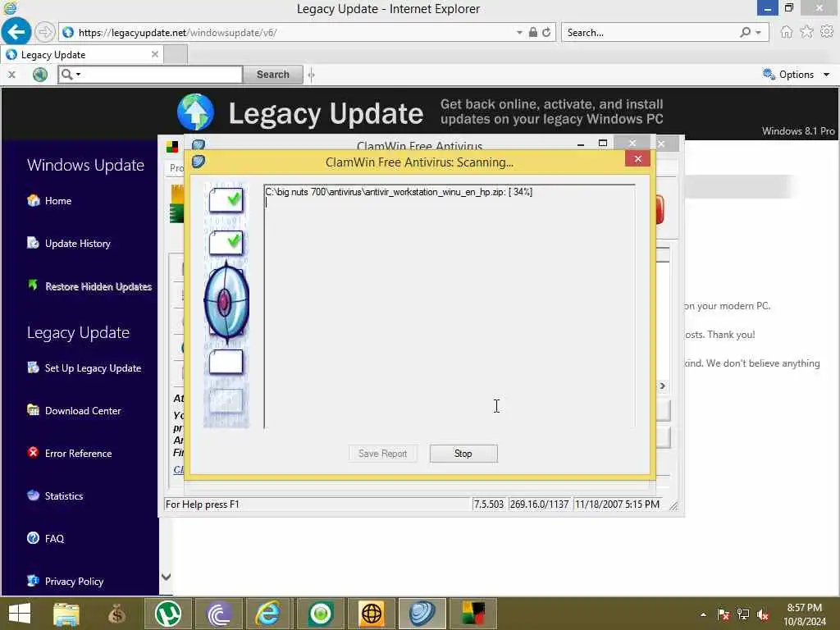Switch to Internet Explorer on the taskbar

[269, 614]
